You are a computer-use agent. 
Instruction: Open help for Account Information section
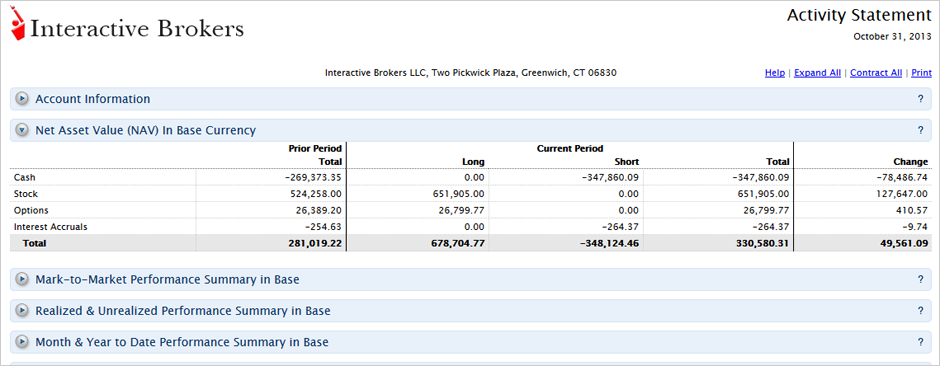(920, 99)
